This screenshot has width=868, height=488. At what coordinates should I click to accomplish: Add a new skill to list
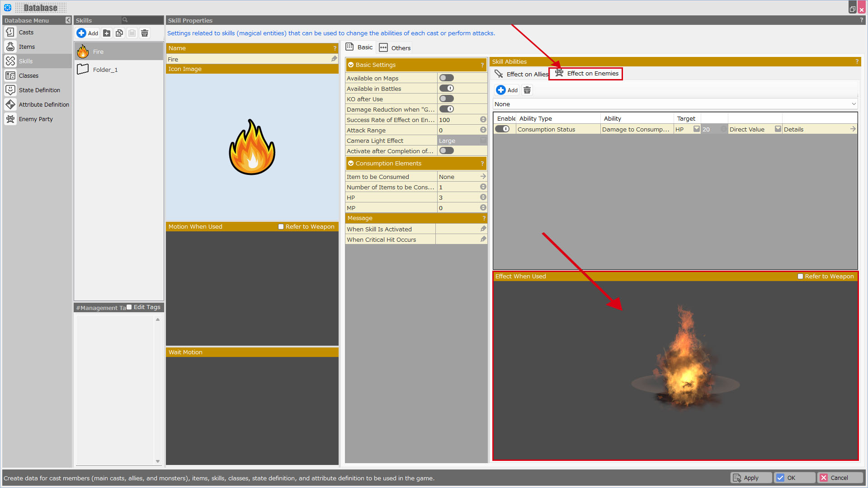[x=88, y=33]
